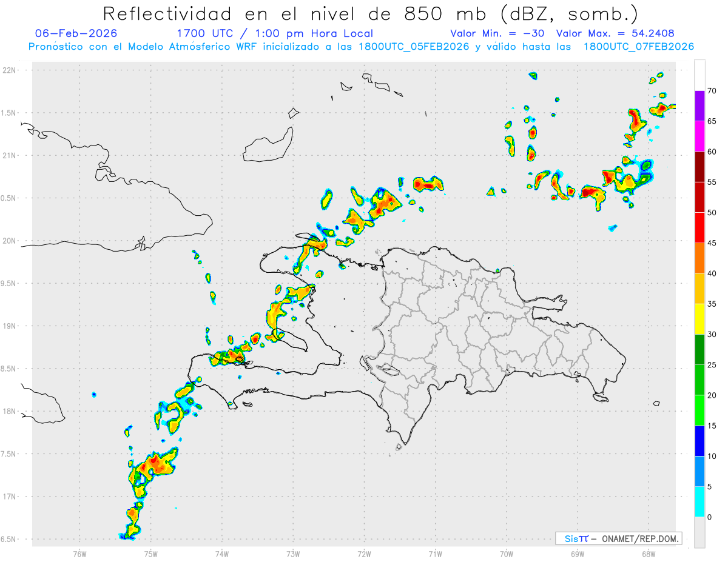Click the colorbar value label '35'
This screenshot has height=562, width=728.
coord(712,304)
